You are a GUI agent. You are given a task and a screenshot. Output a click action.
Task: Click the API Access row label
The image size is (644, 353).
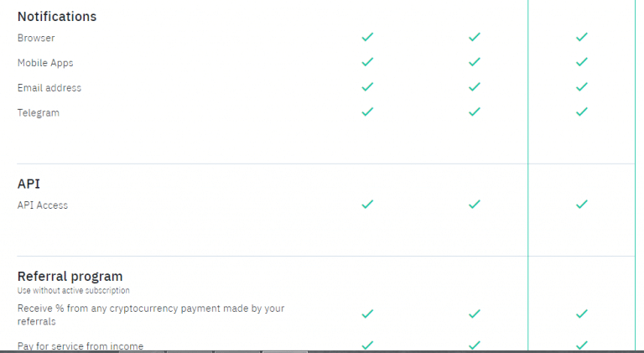[43, 205]
